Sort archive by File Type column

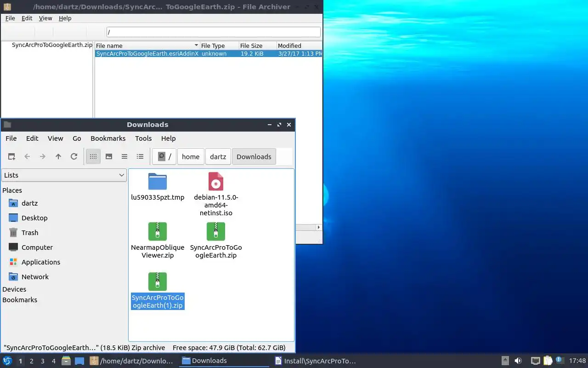pyautogui.click(x=219, y=46)
